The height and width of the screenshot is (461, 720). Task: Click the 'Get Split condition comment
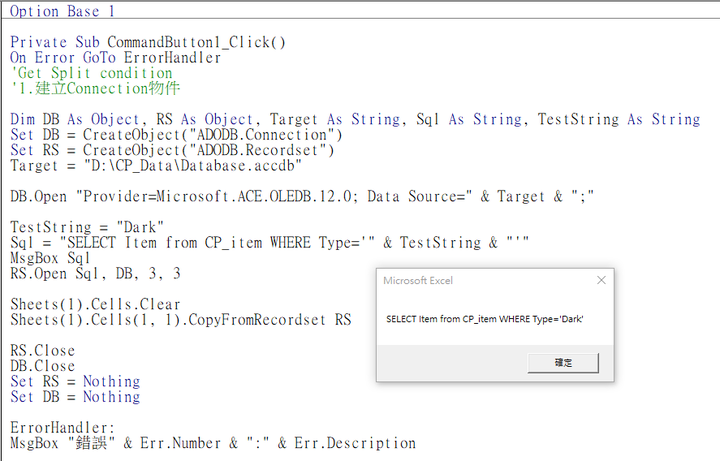[91, 73]
